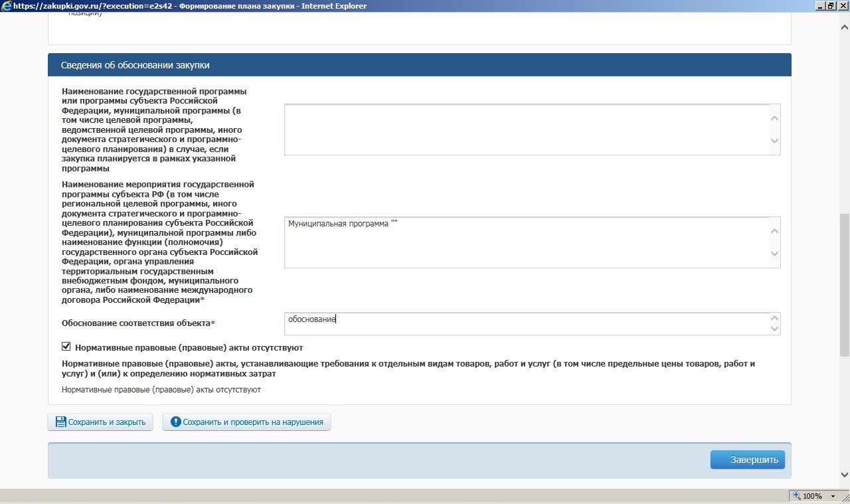Click the page scrollbar thumb on the right
The width and height of the screenshot is (850, 504).
tap(844, 284)
